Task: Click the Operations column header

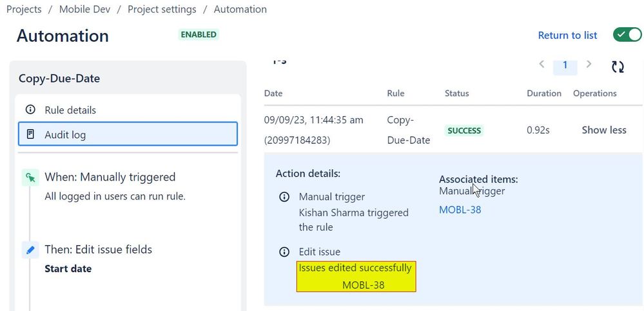Action: (x=595, y=94)
